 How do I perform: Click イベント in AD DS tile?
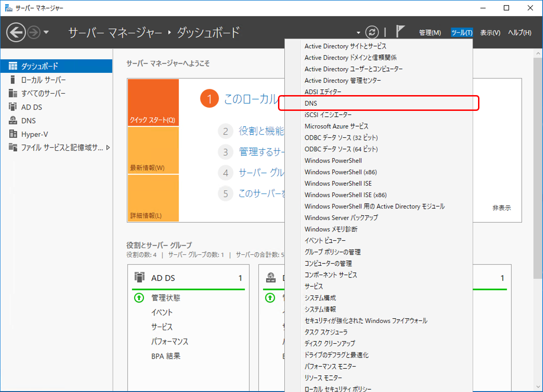click(162, 312)
